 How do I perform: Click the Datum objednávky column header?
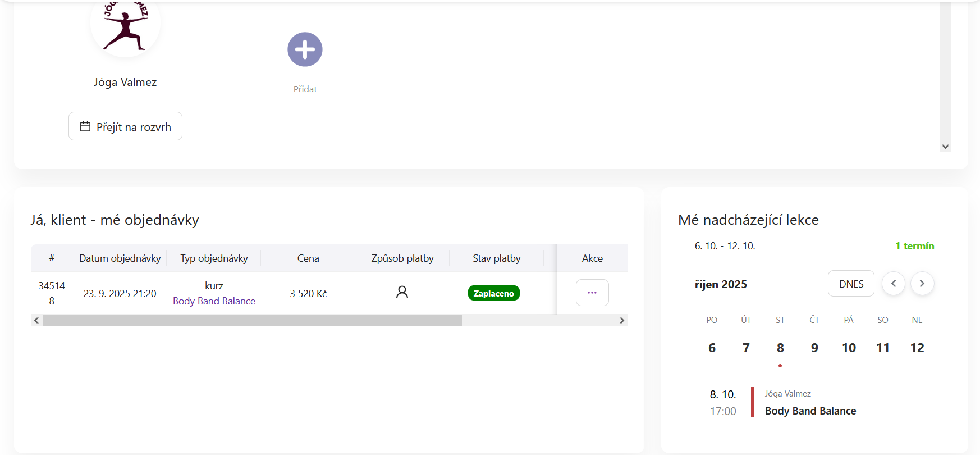120,258
